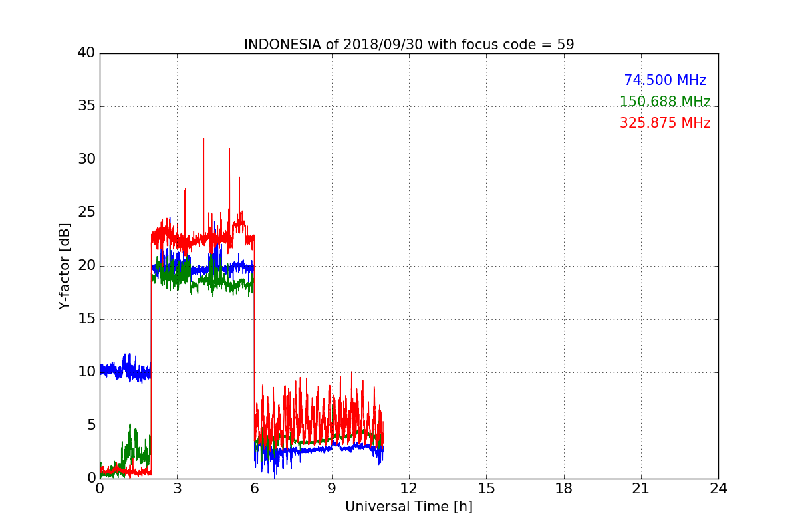798x532 pixels.
Task: Select the green 150.688 MHz legend label
Action: point(665,102)
